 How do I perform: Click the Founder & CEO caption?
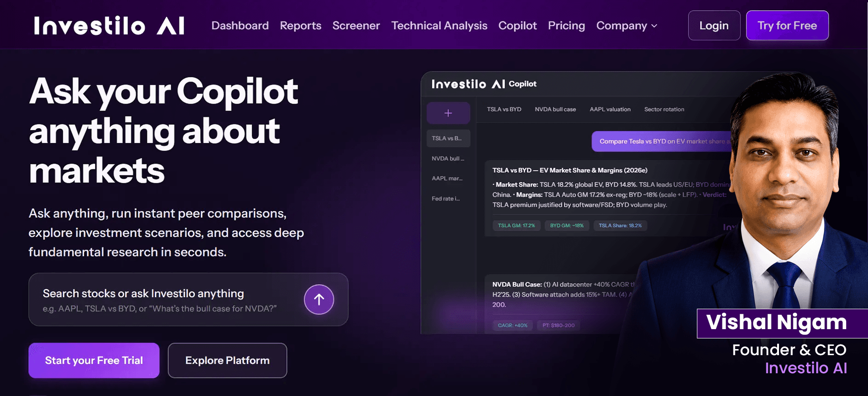point(789,350)
